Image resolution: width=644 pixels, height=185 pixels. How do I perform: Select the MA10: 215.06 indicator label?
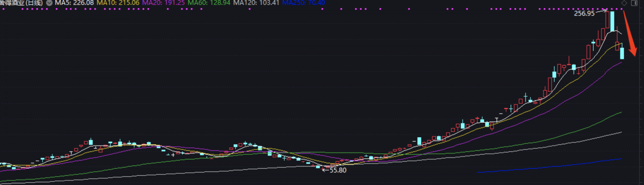pos(118,3)
